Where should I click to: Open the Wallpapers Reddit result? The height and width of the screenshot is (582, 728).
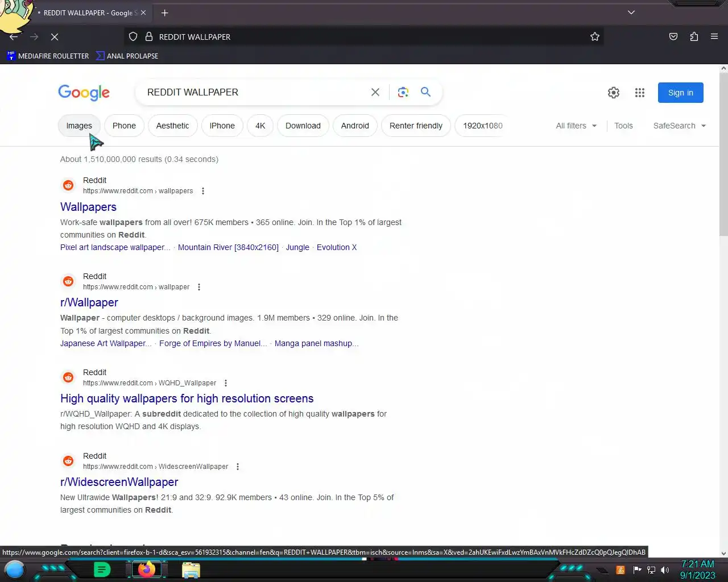coord(88,207)
